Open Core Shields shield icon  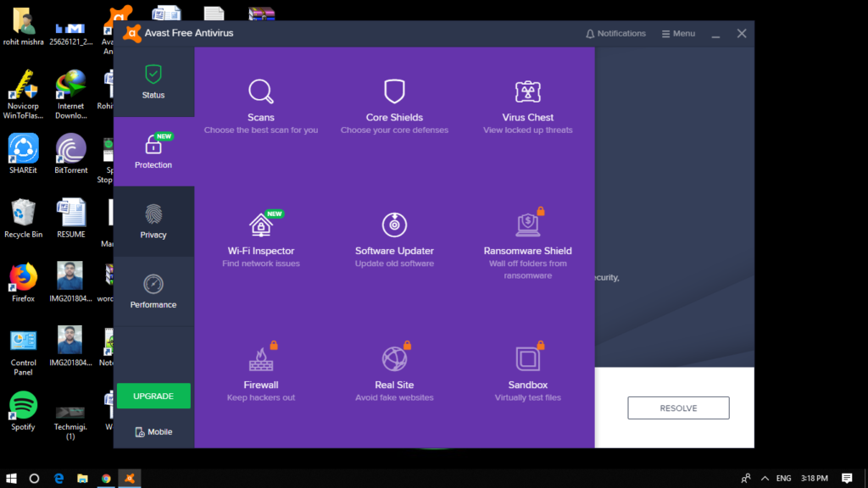coord(394,91)
